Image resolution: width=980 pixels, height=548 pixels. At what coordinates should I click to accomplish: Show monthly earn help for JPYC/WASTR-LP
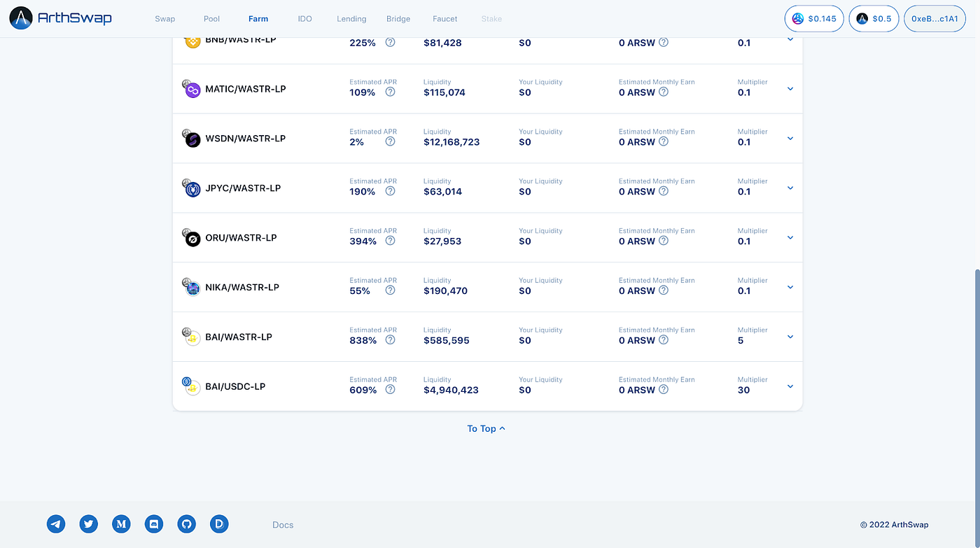(x=664, y=191)
